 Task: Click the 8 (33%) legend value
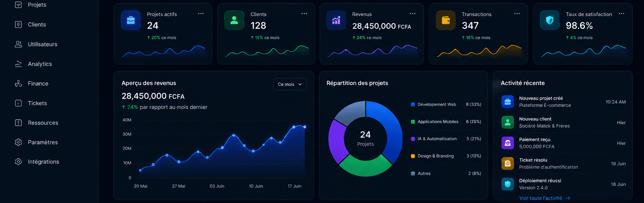click(473, 104)
